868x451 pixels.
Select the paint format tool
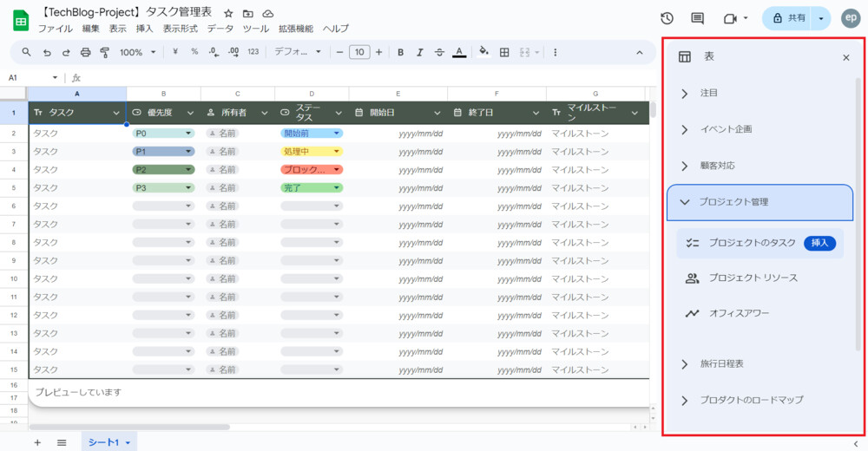[x=105, y=52]
